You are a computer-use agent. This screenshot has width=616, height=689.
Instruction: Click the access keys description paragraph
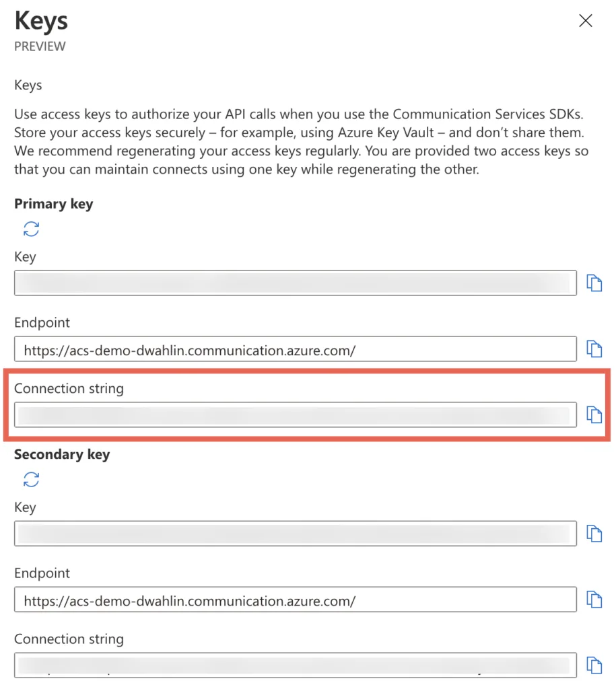point(301,141)
